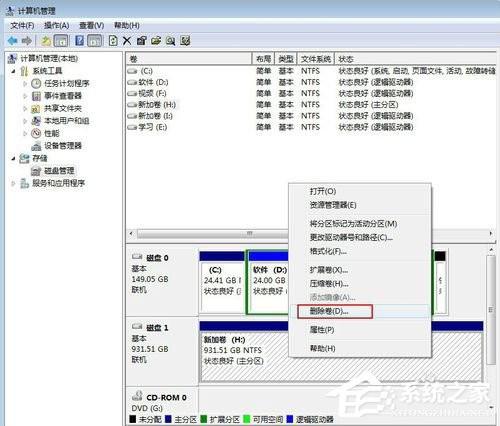Click the CD-ROM 0 drive label

click(x=166, y=398)
